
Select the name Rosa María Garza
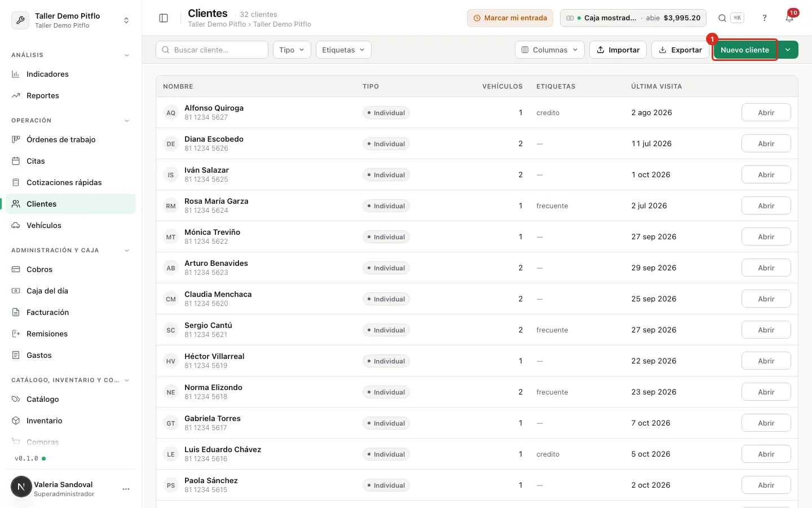click(217, 201)
